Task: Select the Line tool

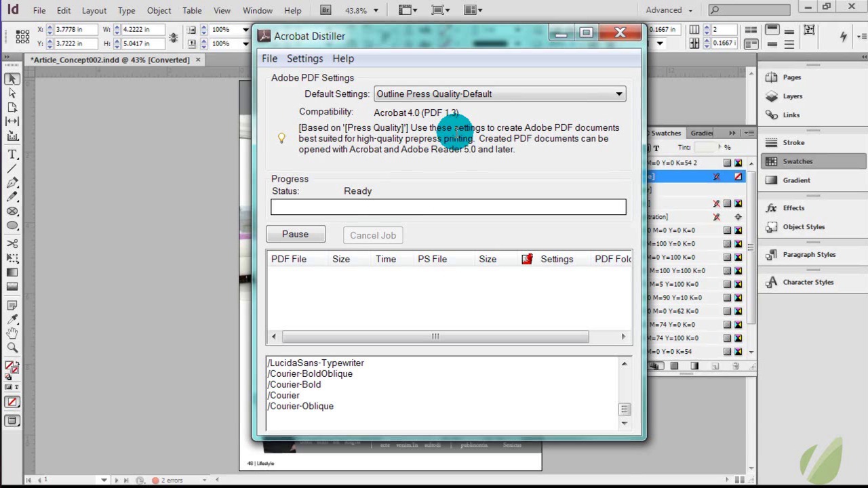Action: pyautogui.click(x=12, y=169)
